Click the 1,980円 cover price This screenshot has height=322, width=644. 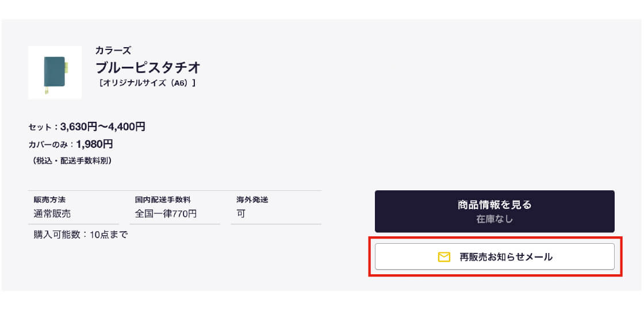(x=94, y=144)
